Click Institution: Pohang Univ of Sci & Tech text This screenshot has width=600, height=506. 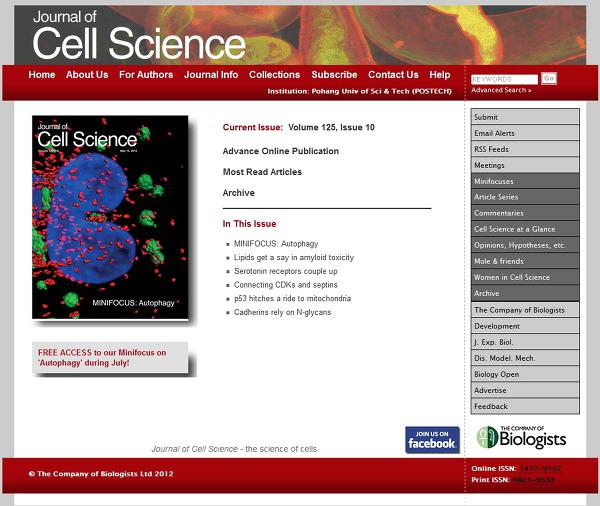click(359, 91)
